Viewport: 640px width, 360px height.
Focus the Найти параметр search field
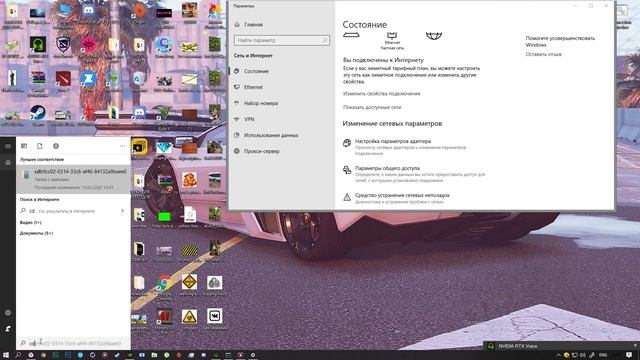pyautogui.click(x=282, y=40)
